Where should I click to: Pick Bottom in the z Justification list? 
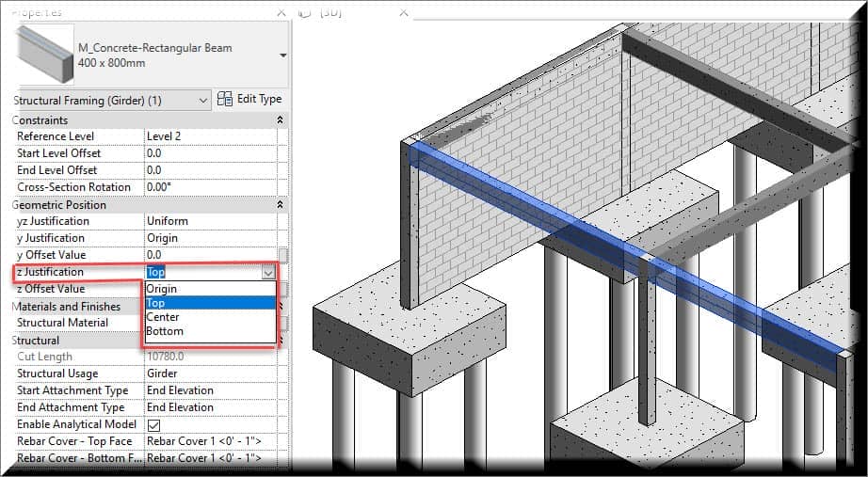tap(165, 331)
